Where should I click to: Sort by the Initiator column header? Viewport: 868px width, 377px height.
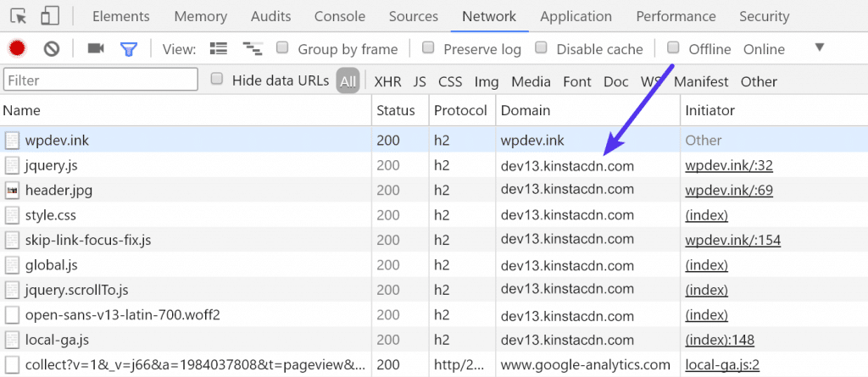pos(774,110)
